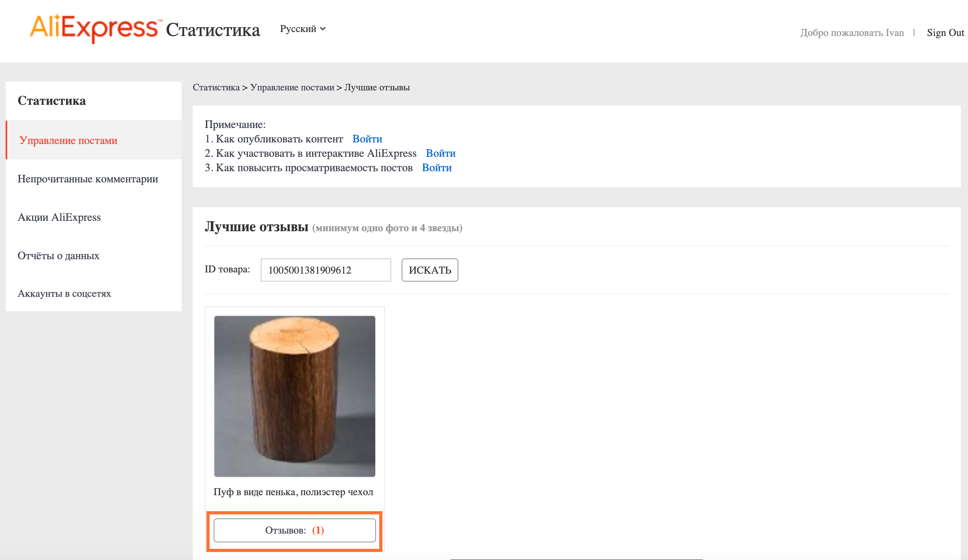Click Статистика breadcrumb link

click(216, 87)
